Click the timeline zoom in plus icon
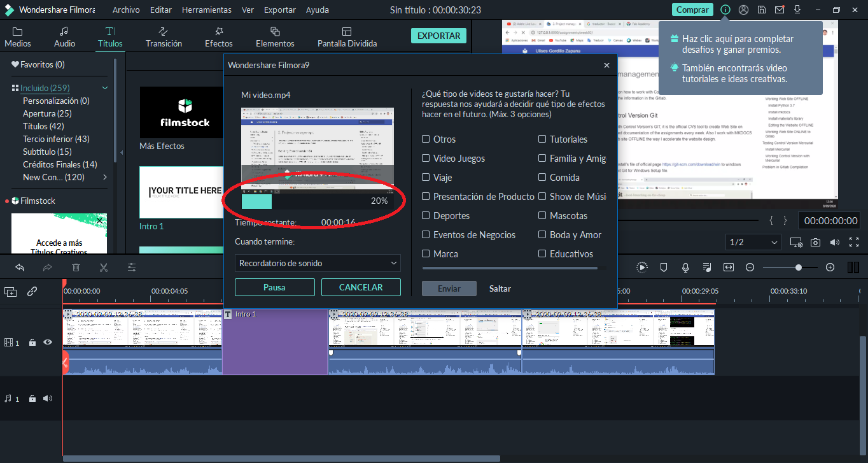868x463 pixels. point(830,267)
